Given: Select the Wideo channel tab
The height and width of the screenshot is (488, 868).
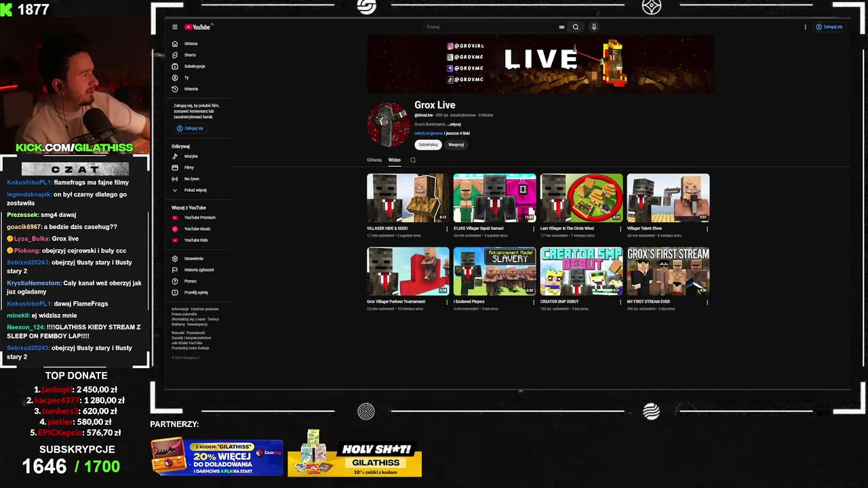Looking at the screenshot, I should (x=395, y=160).
